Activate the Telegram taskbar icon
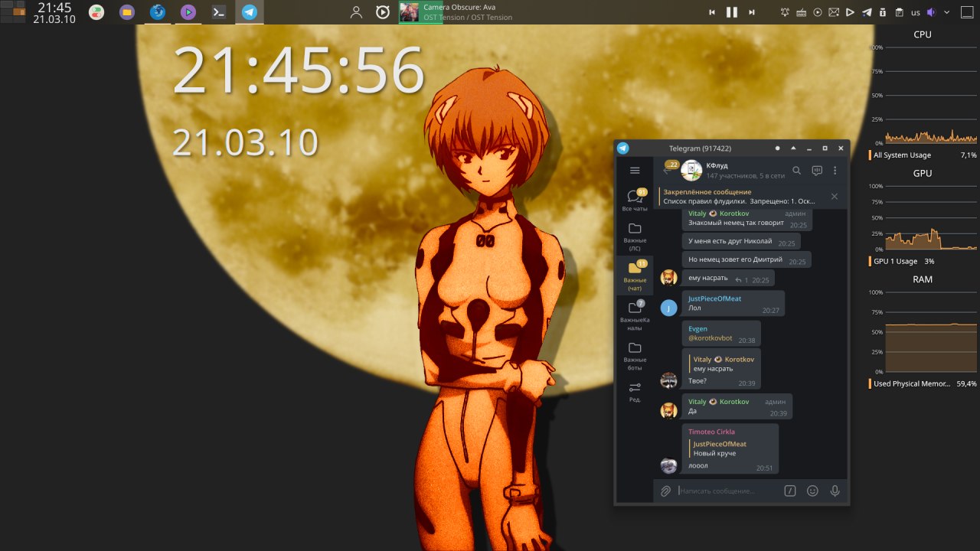 click(250, 12)
